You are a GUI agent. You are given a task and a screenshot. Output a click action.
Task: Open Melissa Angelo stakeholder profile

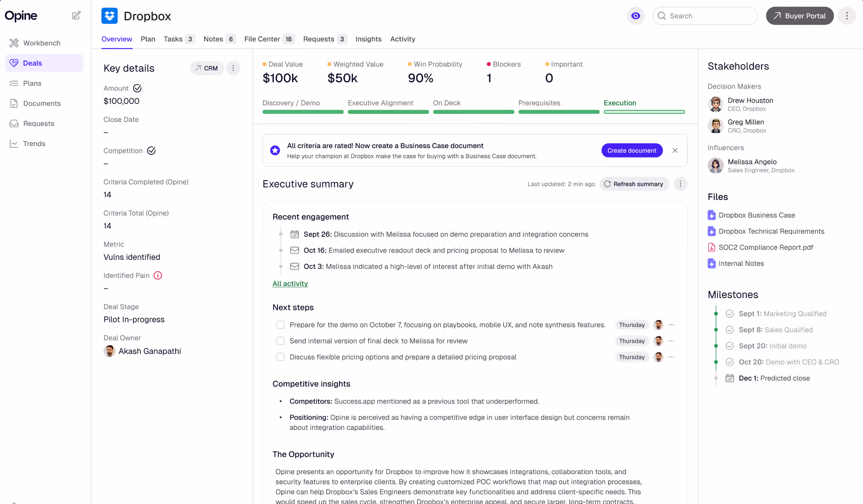(751, 166)
